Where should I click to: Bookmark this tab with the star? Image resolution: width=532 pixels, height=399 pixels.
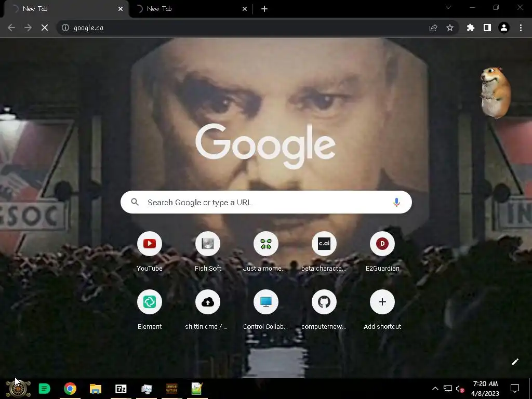coord(450,28)
